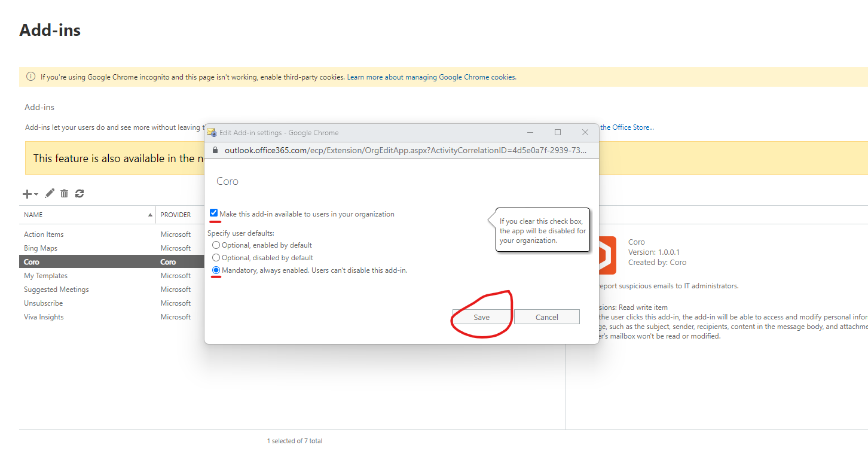Refresh the add-ins list
This screenshot has width=868, height=457.
(x=80, y=193)
